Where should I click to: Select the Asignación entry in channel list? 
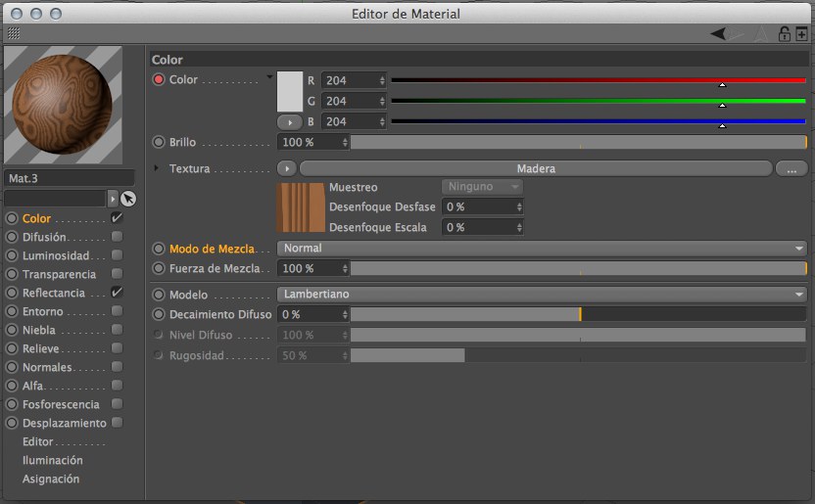pyautogui.click(x=51, y=479)
